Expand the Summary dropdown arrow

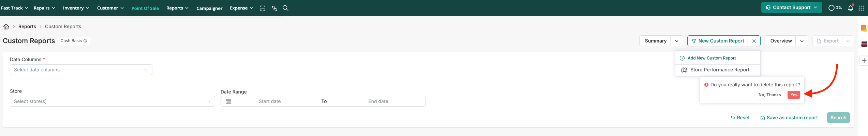click(x=677, y=41)
